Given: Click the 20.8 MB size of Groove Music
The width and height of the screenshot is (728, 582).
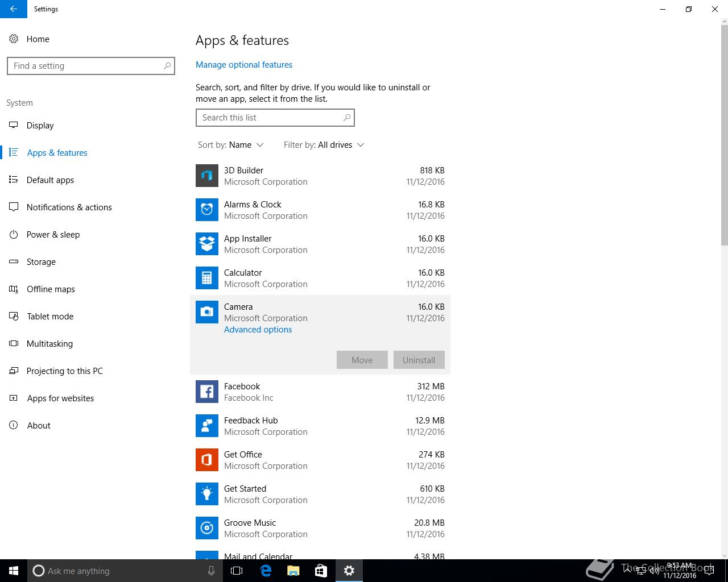Looking at the screenshot, I should click(x=429, y=523).
